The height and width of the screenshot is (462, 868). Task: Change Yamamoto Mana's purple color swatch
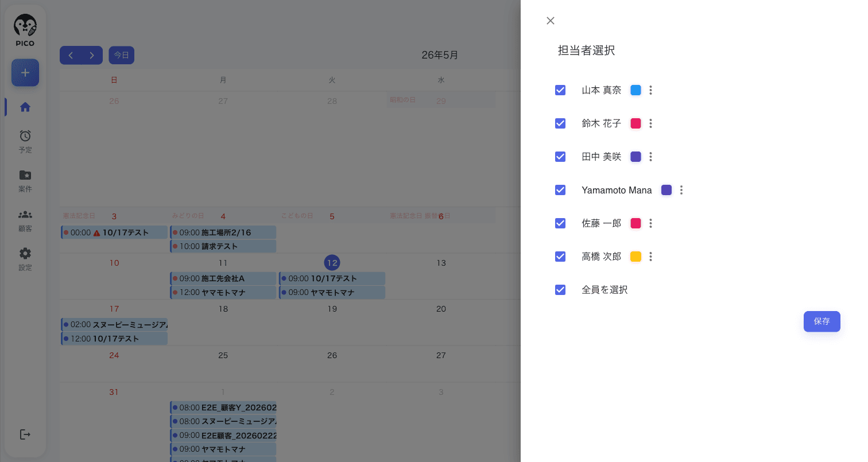coord(666,190)
